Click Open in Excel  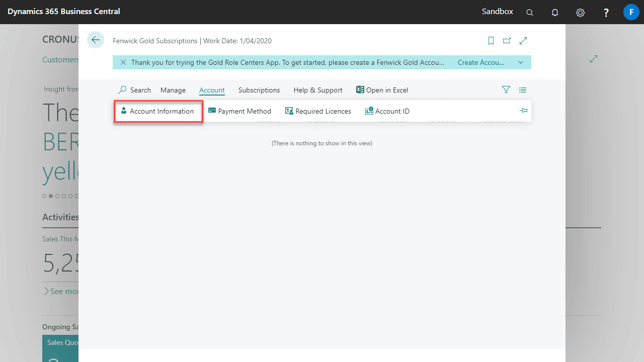382,90
